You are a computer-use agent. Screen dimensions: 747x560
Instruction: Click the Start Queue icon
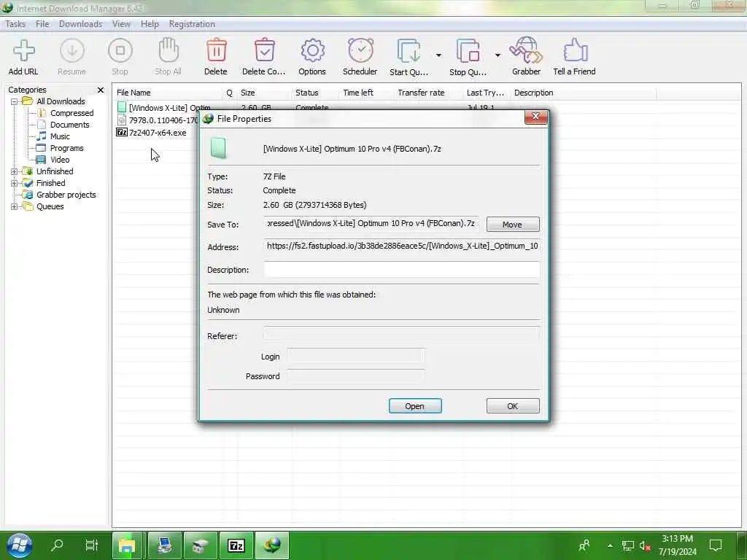409,51
